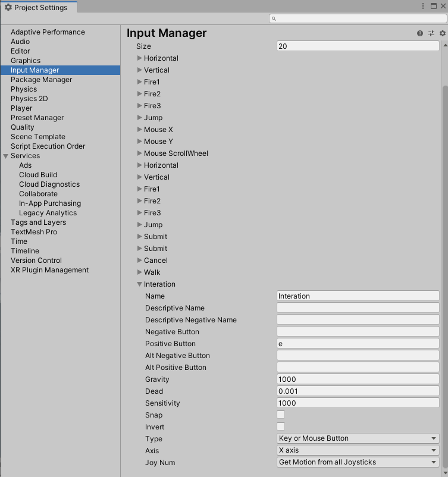
Task: Open the Joy Num dropdown
Action: [x=358, y=462]
